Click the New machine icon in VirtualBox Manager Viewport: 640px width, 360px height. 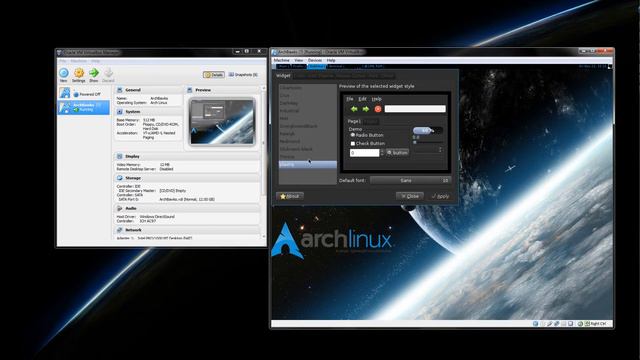[x=64, y=73]
